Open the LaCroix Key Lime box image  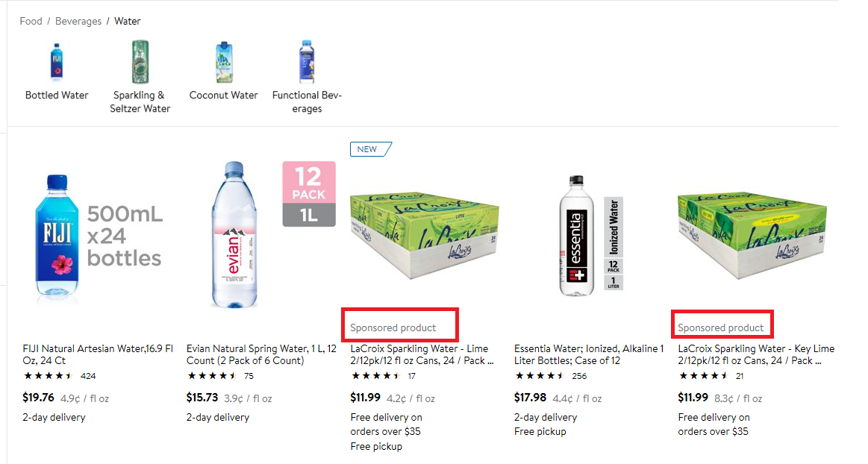pyautogui.click(x=752, y=237)
